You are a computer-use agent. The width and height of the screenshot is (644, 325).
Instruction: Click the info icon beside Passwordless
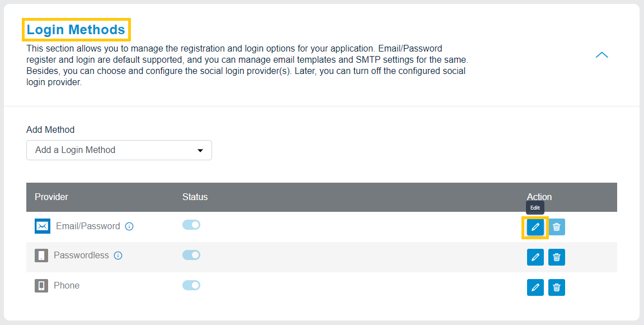click(119, 256)
